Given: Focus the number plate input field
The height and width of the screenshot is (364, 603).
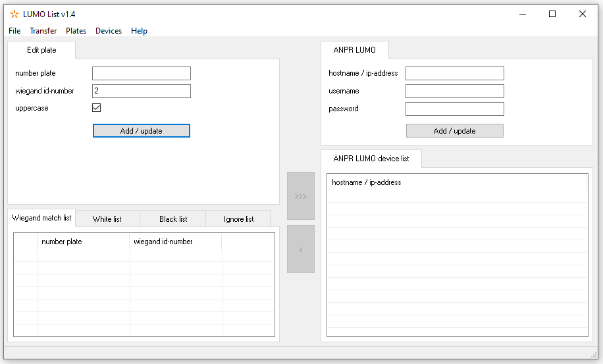Looking at the screenshot, I should 141,74.
